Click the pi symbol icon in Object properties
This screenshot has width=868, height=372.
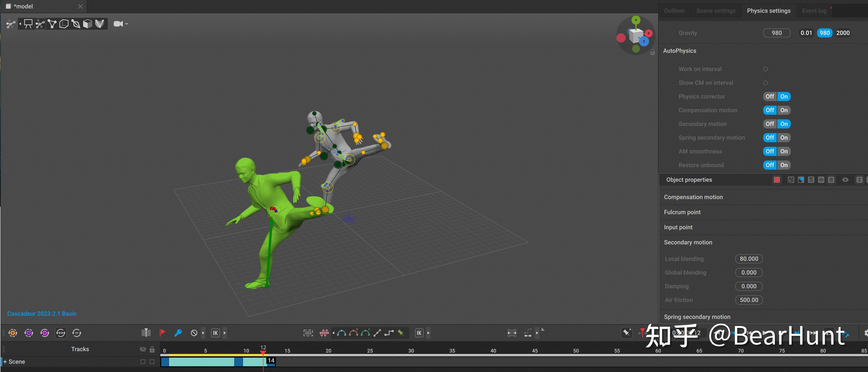pos(811,180)
